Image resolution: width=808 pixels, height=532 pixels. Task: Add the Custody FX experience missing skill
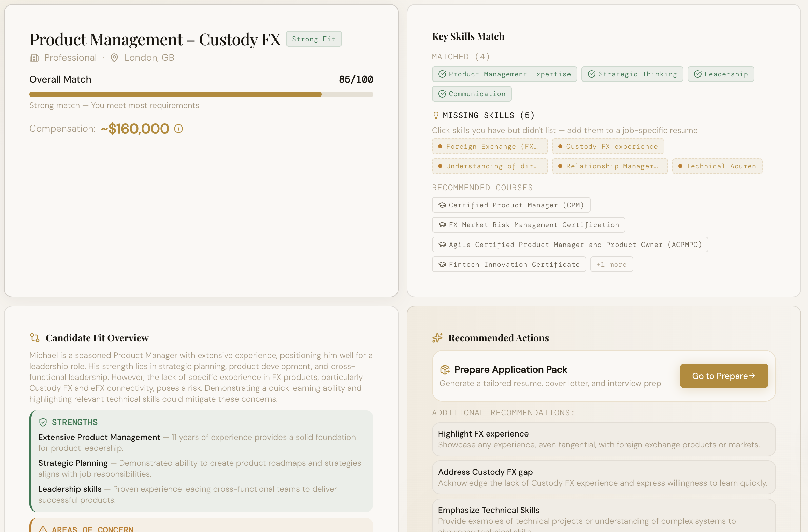coord(608,146)
